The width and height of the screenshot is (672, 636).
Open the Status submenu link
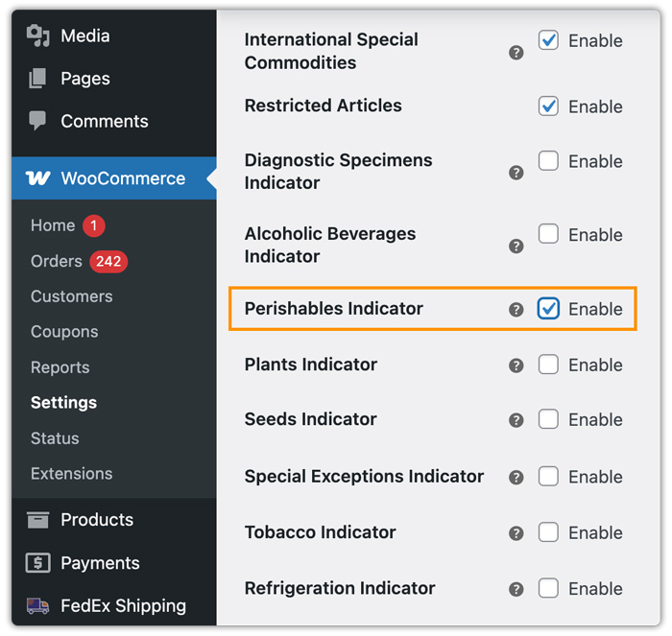click(55, 438)
